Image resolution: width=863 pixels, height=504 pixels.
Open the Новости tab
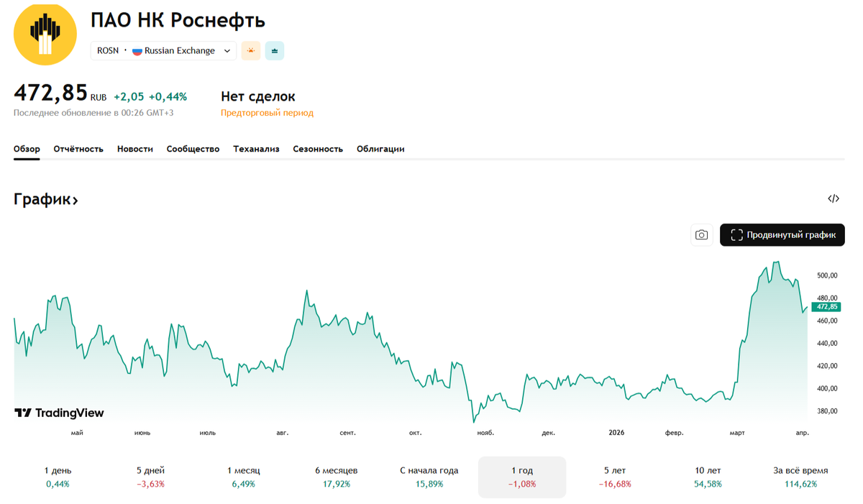[x=135, y=149]
